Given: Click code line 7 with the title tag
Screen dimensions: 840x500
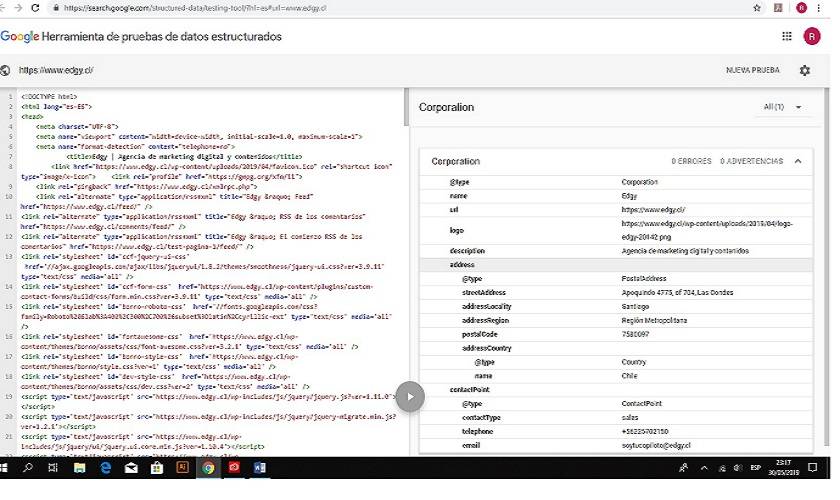Looking at the screenshot, I should pyautogui.click(x=184, y=156).
